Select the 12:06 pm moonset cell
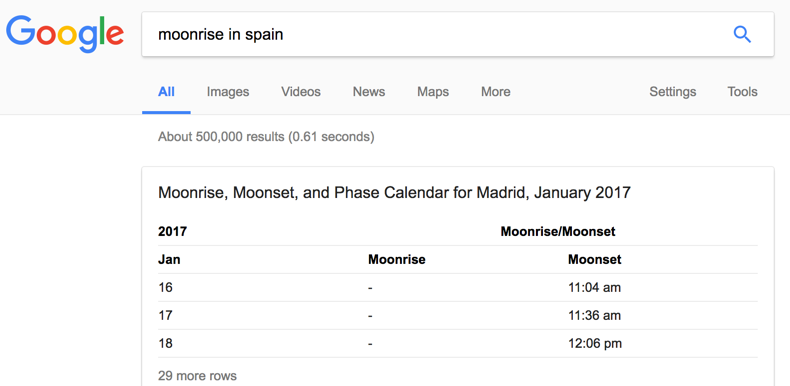 [595, 344]
